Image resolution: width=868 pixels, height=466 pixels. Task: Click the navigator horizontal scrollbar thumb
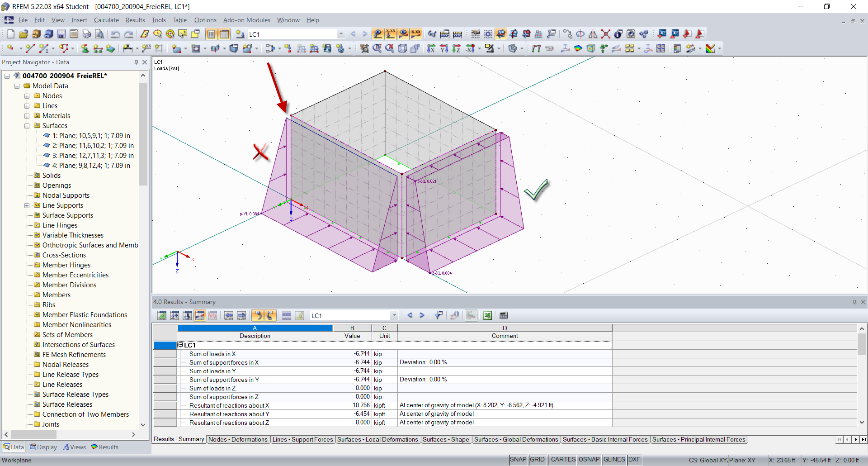(33, 434)
